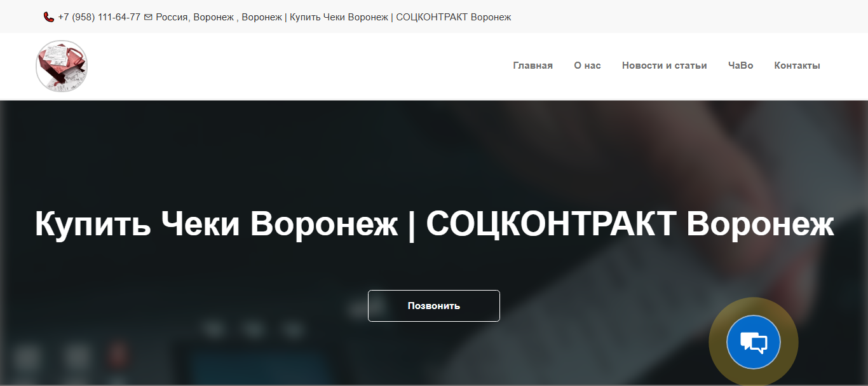Click СОЦКОНТРАКТ word in the hero heading
Screen dimensions: 868x386
550,224
